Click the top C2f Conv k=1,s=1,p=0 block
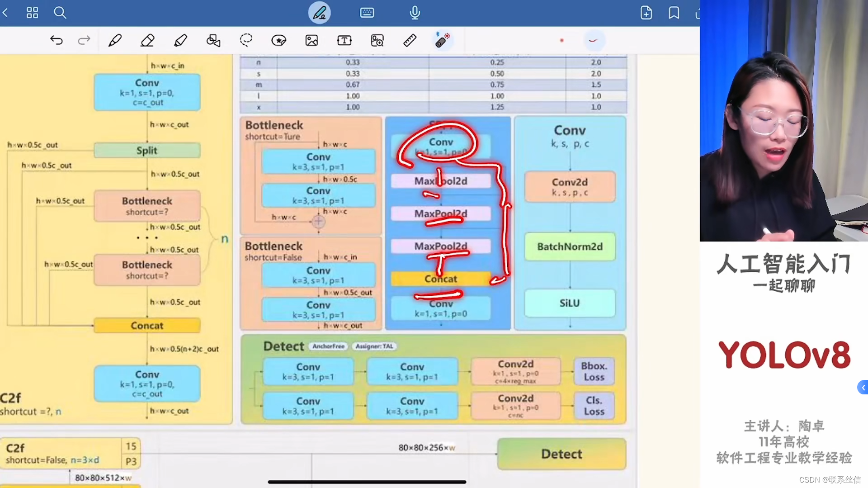This screenshot has height=488, width=868. coord(147,92)
